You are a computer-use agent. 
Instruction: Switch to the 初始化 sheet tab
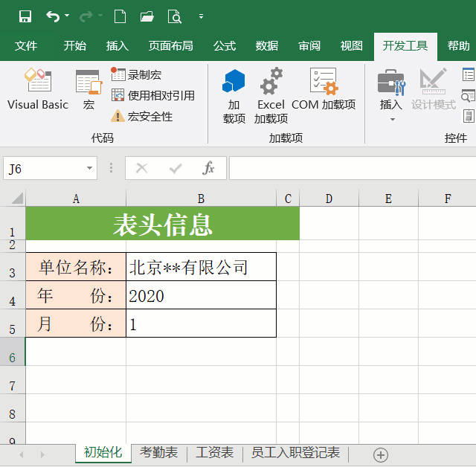(x=103, y=454)
